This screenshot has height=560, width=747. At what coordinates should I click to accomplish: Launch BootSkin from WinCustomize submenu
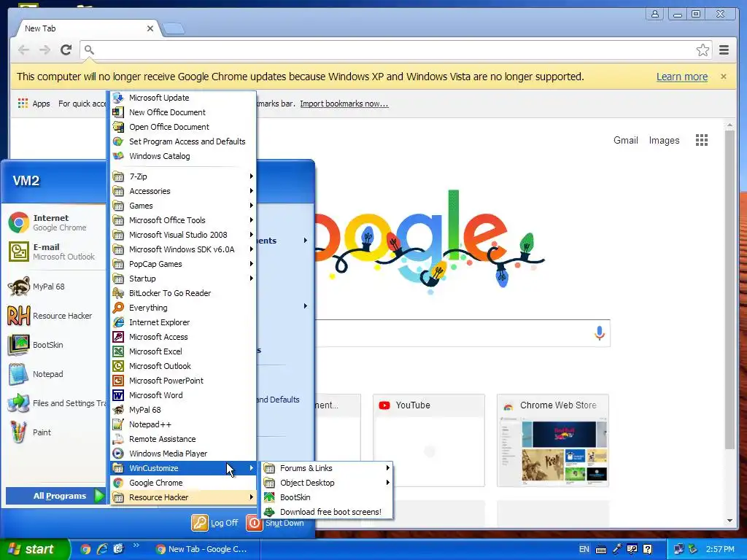(x=327, y=497)
